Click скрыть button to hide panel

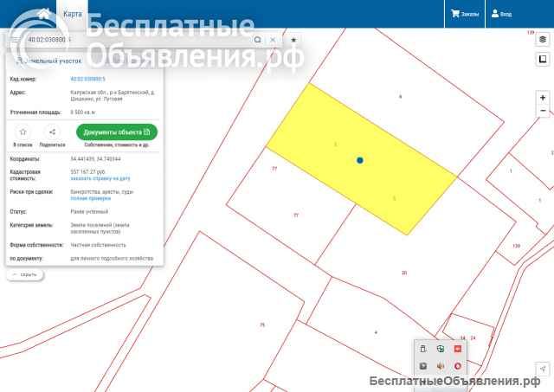tap(25, 275)
